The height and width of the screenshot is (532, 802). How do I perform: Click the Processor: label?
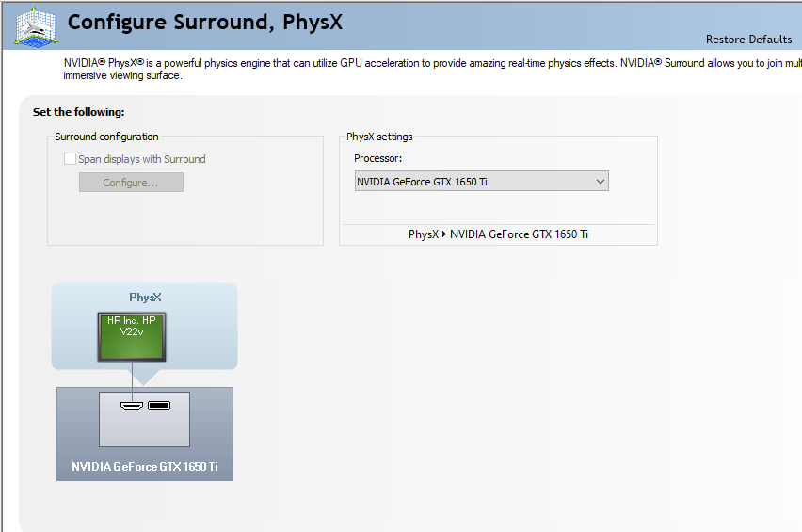pyautogui.click(x=378, y=158)
